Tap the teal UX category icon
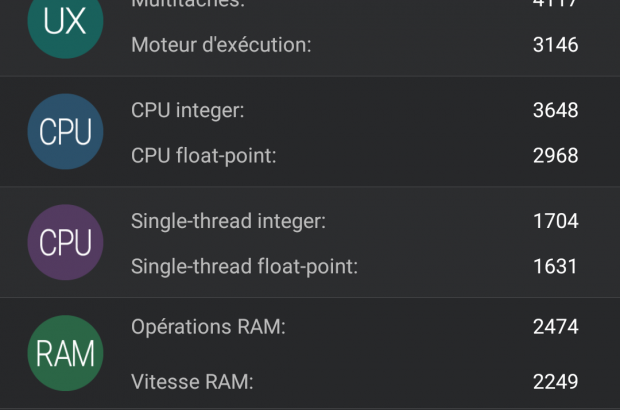Screen dimensions: 620x410 pos(65,22)
